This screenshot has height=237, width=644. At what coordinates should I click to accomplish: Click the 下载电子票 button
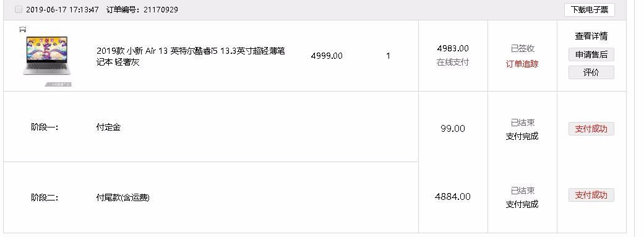click(590, 10)
